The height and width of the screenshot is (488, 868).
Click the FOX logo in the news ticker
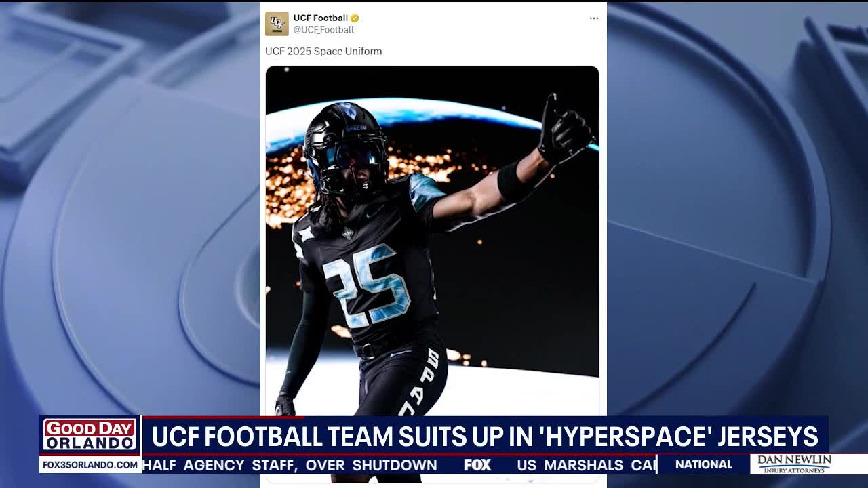(479, 465)
